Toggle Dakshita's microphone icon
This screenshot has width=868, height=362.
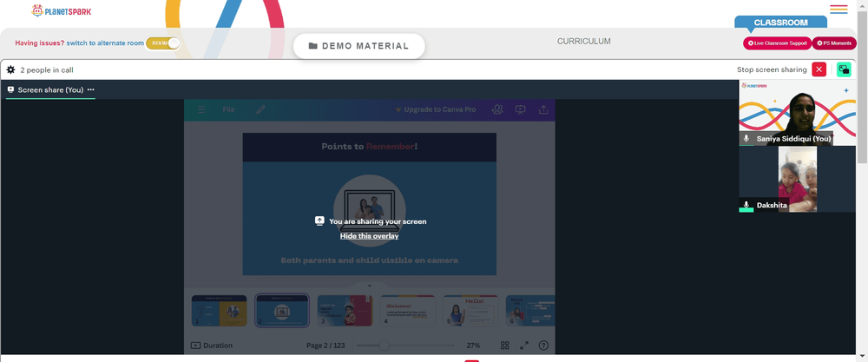tap(746, 206)
